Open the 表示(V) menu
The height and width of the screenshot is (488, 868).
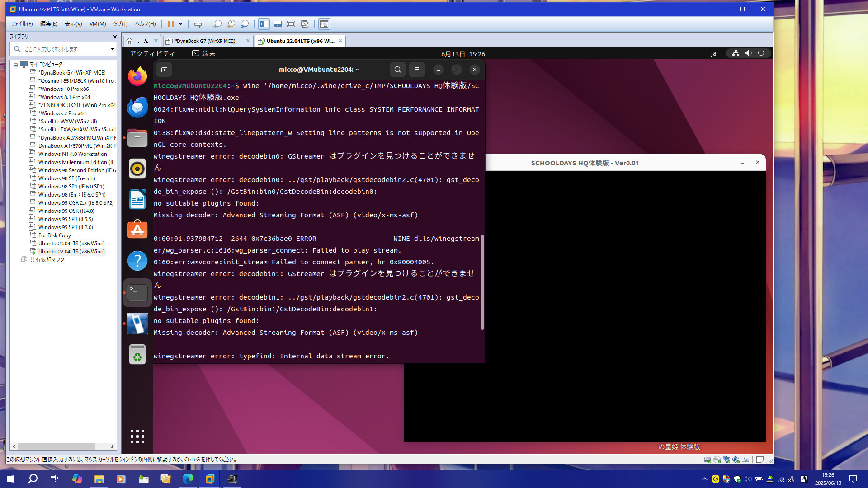pyautogui.click(x=73, y=24)
